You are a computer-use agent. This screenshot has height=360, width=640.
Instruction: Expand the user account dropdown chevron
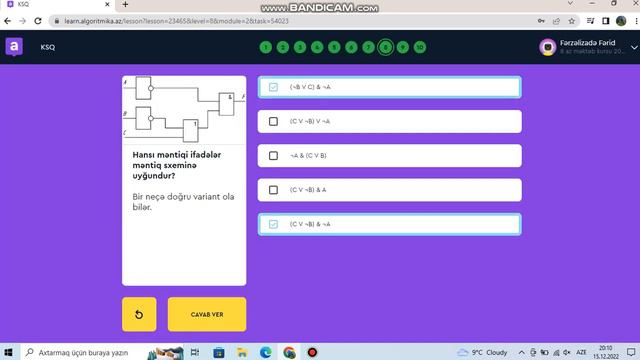point(634,47)
